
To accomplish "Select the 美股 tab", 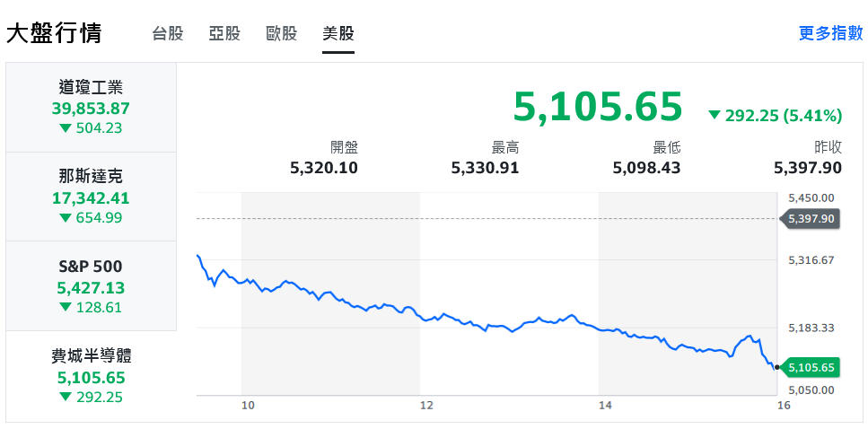I will coord(338,34).
